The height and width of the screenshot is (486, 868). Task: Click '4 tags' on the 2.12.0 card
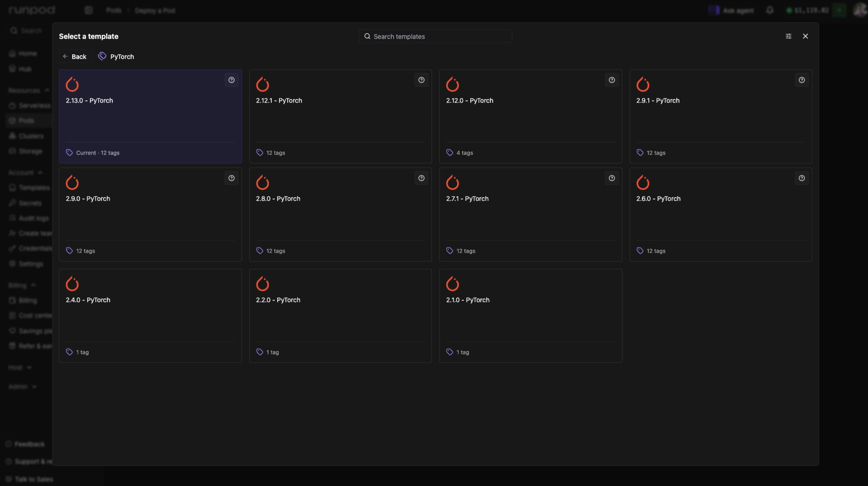[465, 153]
